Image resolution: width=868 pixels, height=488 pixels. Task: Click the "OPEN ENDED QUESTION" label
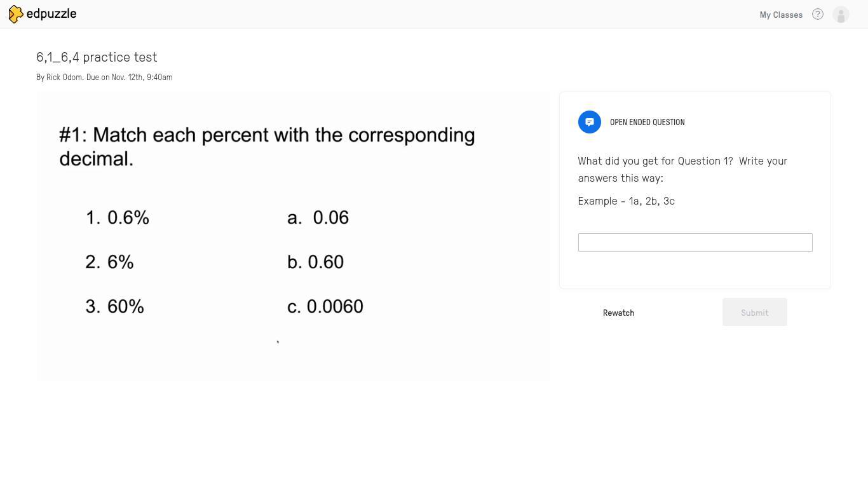pyautogui.click(x=647, y=122)
